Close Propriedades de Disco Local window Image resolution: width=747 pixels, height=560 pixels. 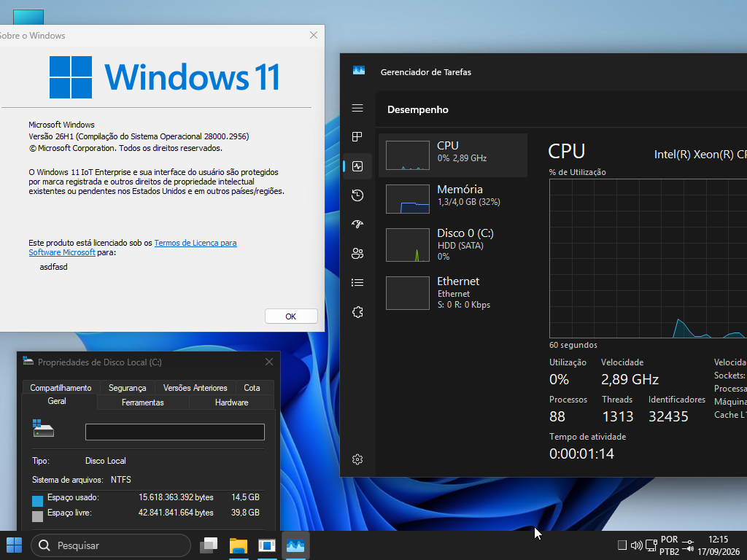pos(269,362)
